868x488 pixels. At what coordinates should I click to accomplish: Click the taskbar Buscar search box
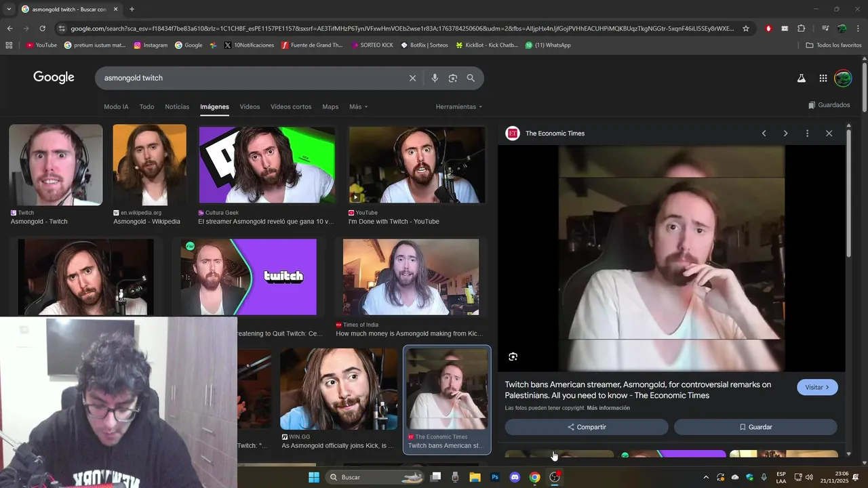pyautogui.click(x=375, y=477)
